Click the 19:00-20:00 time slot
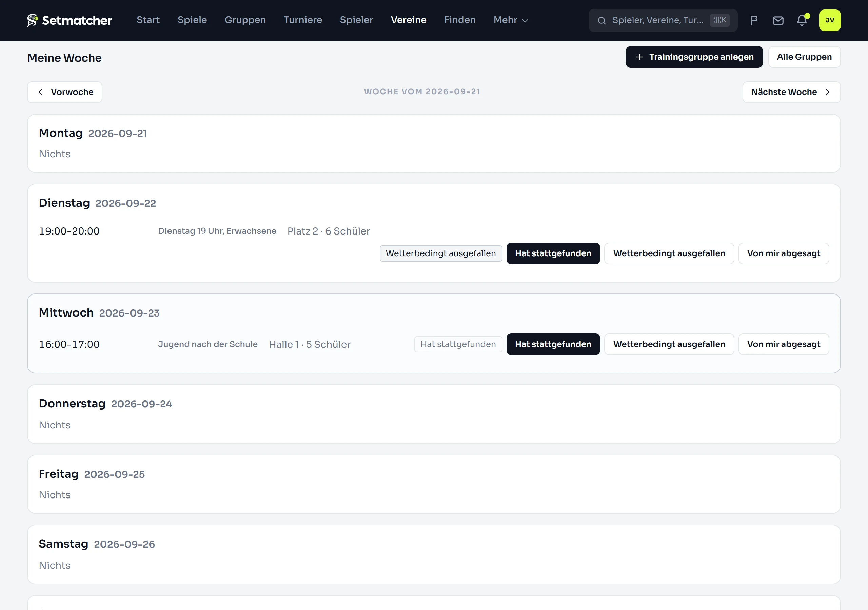The height and width of the screenshot is (610, 868). (x=69, y=231)
